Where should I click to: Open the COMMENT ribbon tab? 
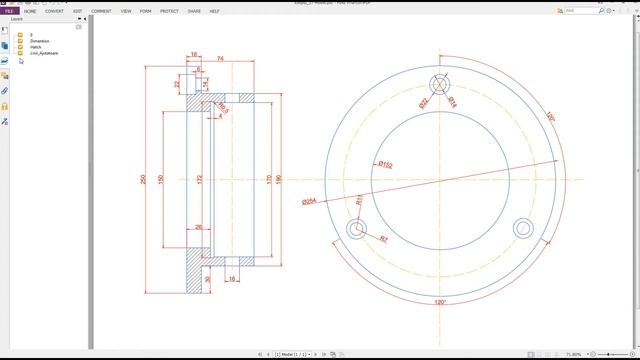click(x=101, y=11)
